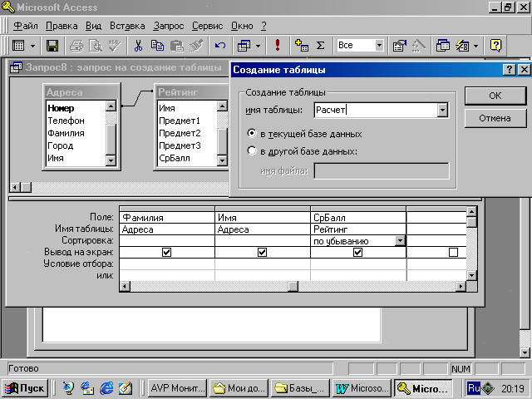Open the sort order dropdown 'по убыванию'
Image resolution: width=532 pixels, height=399 pixels.
[x=401, y=241]
